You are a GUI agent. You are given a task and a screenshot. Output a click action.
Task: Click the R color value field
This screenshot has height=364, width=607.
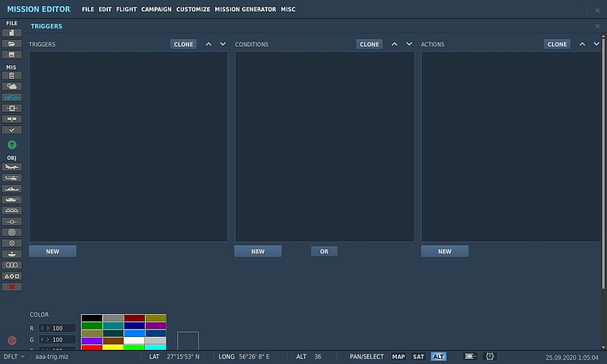click(x=57, y=328)
